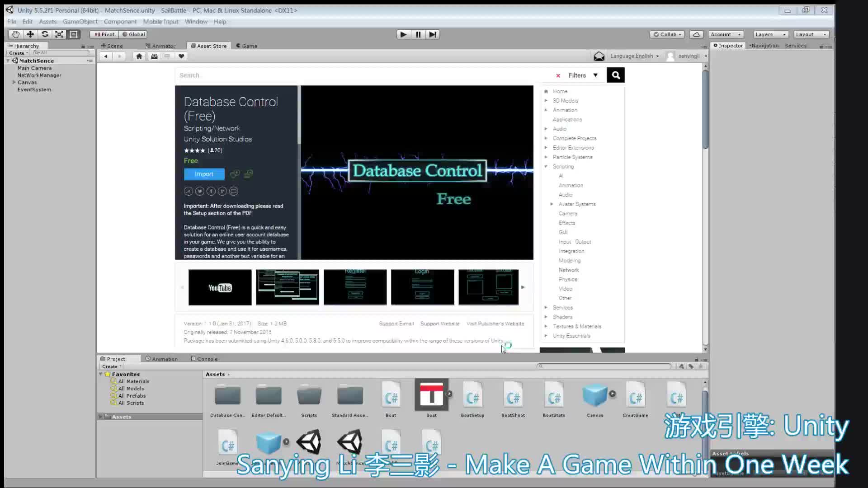
Task: Click the Asset Store search field
Action: pos(364,75)
